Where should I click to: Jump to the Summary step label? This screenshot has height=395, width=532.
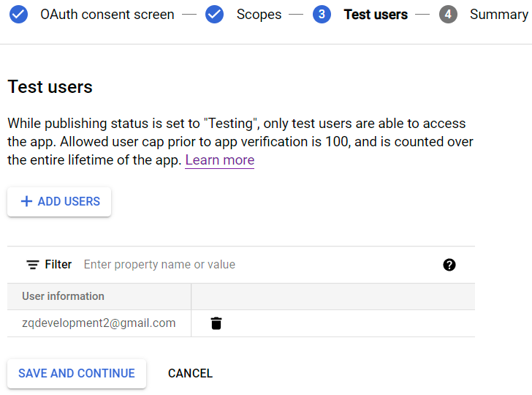click(498, 15)
